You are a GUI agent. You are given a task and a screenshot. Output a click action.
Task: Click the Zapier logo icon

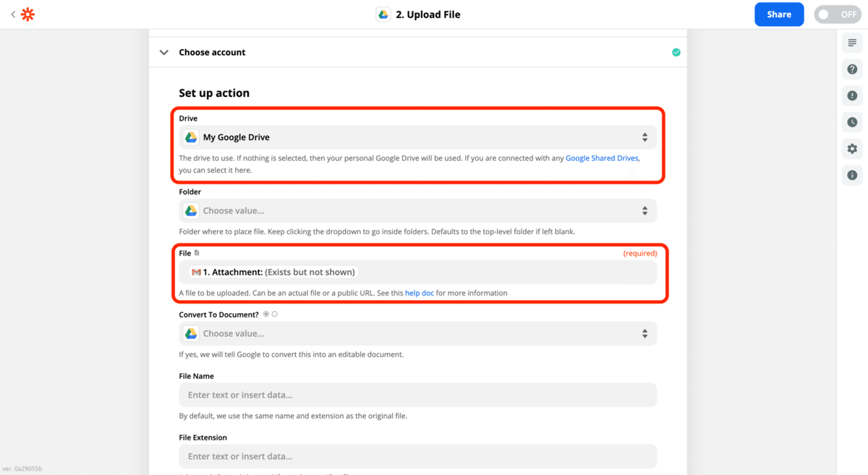click(x=27, y=14)
